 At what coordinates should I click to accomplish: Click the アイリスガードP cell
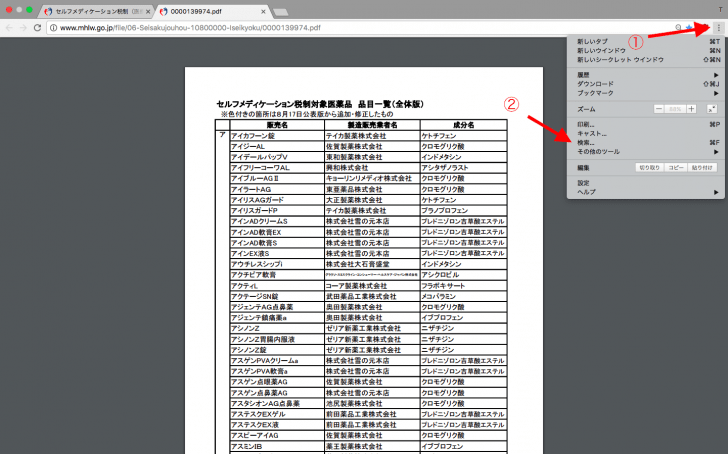277,211
